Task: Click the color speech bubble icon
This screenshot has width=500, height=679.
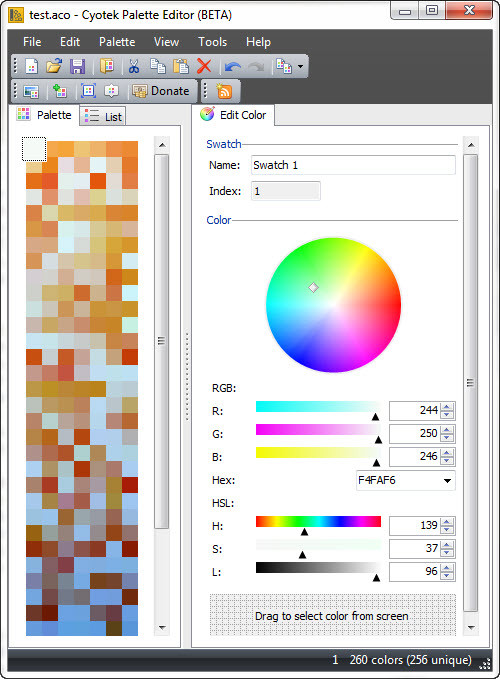Action: pyautogui.click(x=111, y=91)
